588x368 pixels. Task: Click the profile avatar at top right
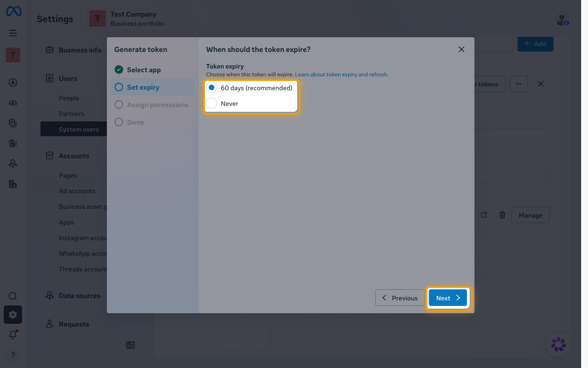(561, 19)
